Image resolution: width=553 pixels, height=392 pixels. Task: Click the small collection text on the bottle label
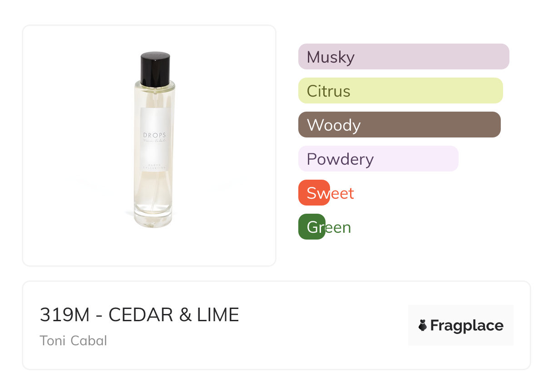(155, 167)
